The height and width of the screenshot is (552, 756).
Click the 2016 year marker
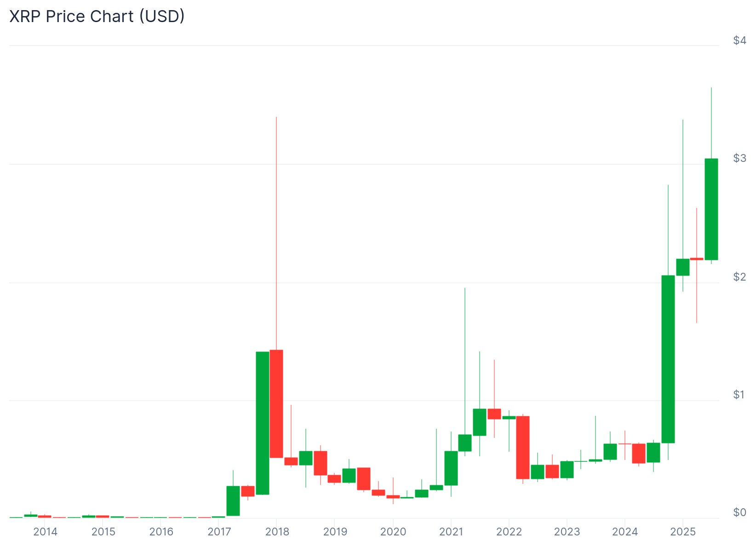point(161,532)
